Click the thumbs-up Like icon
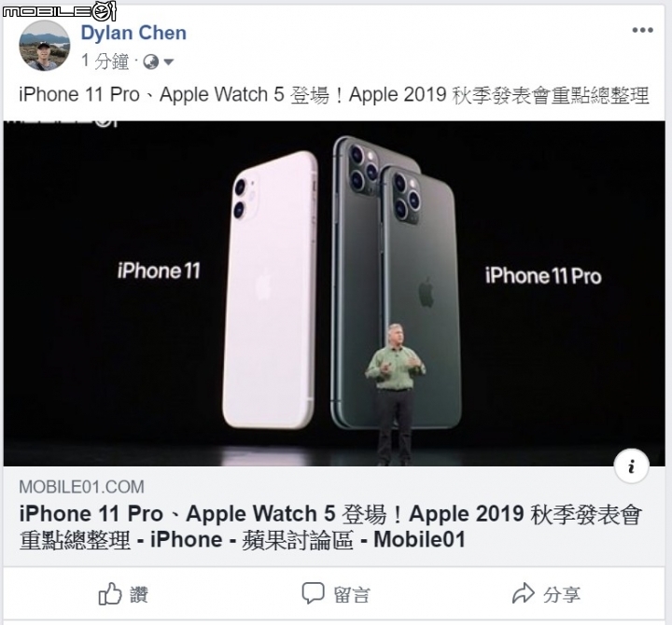Image resolution: width=672 pixels, height=625 pixels. pyautogui.click(x=110, y=593)
